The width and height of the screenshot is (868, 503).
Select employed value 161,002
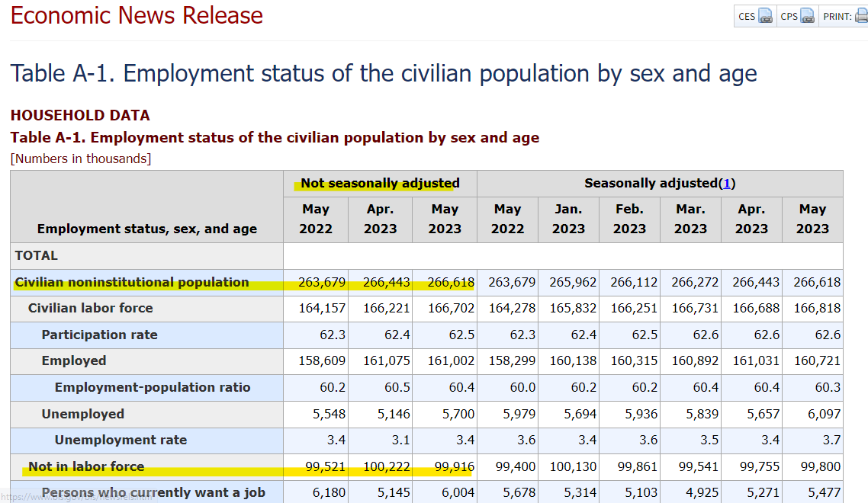[x=451, y=360]
